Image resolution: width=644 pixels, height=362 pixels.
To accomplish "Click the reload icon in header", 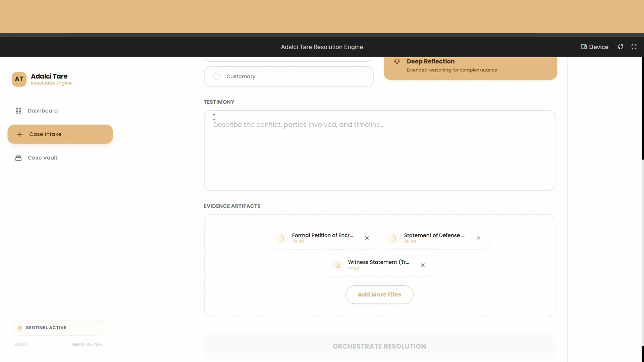I will [x=621, y=47].
